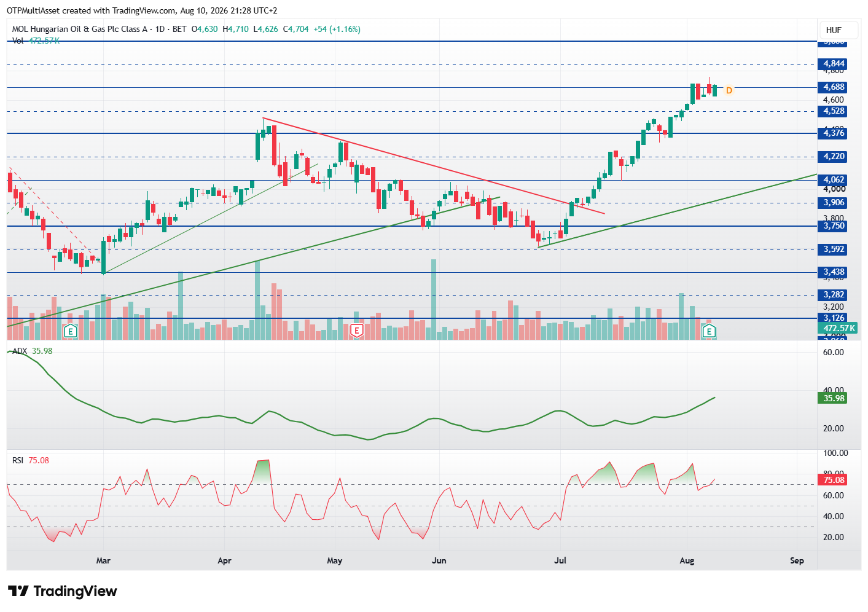Click the Apr label on time axis
868x612 pixels.
point(225,560)
